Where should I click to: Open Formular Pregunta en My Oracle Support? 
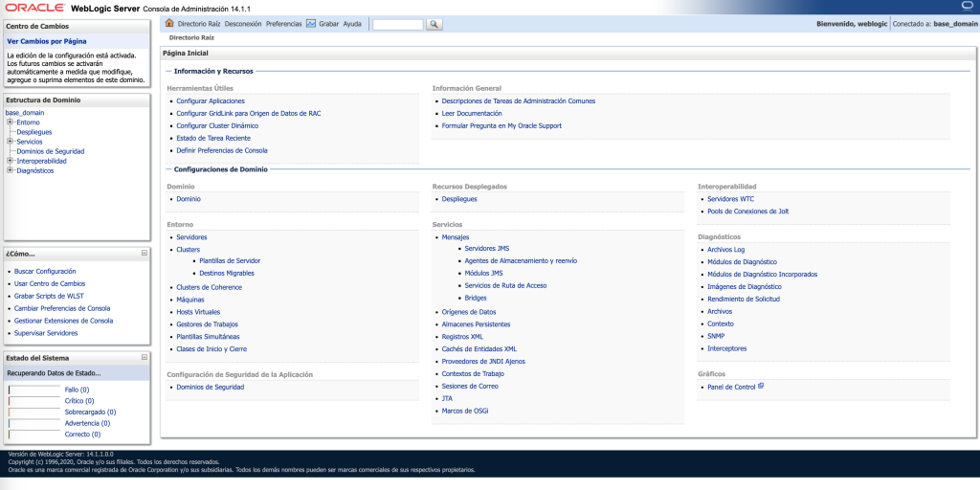coord(501,125)
